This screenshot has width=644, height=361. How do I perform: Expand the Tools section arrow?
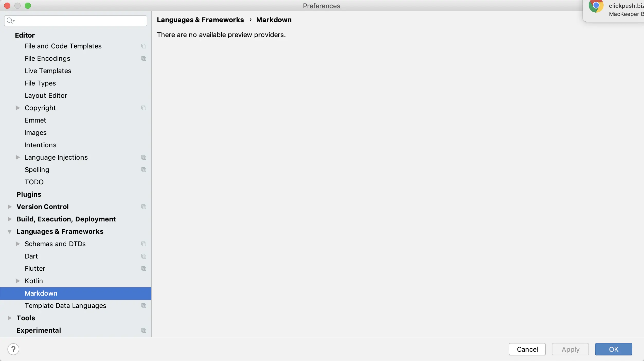tap(10, 318)
